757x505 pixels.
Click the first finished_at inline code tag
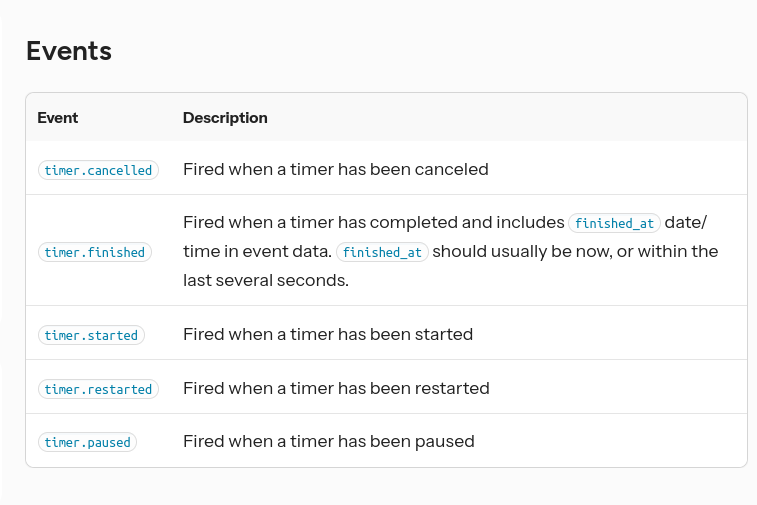(x=614, y=224)
